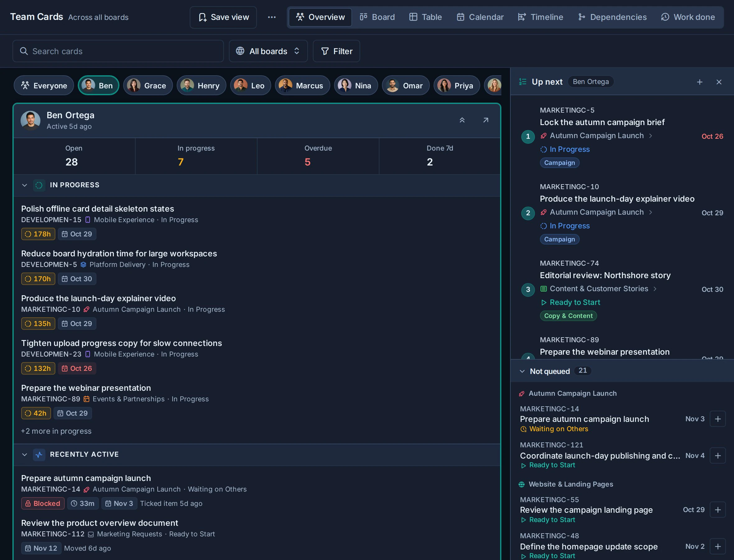Switch to the Timeline tab
Viewport: 734px width, 560px height.
point(541,17)
